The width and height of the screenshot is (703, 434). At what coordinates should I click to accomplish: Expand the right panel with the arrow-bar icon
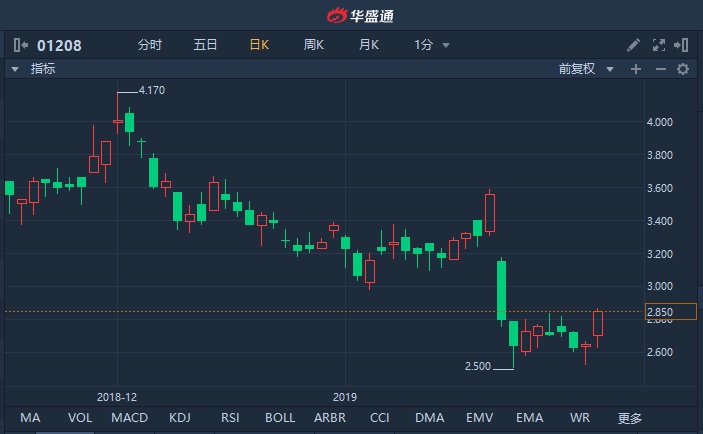[x=681, y=45]
